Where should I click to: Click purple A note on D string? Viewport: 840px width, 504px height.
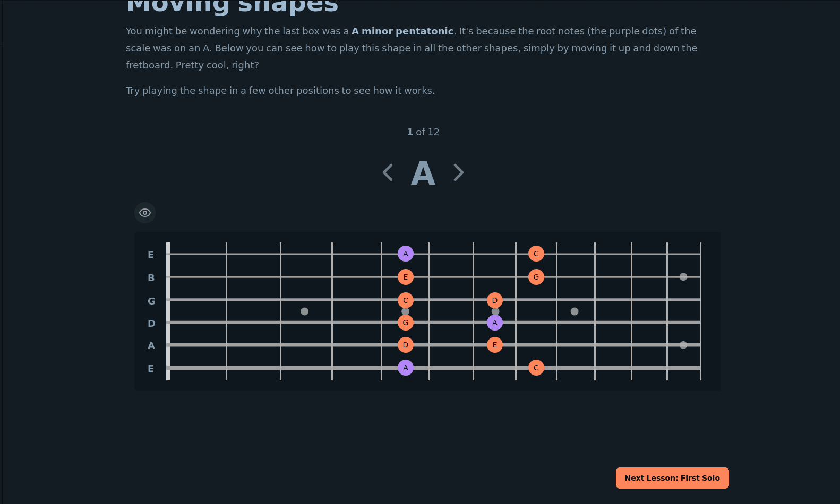[495, 323]
